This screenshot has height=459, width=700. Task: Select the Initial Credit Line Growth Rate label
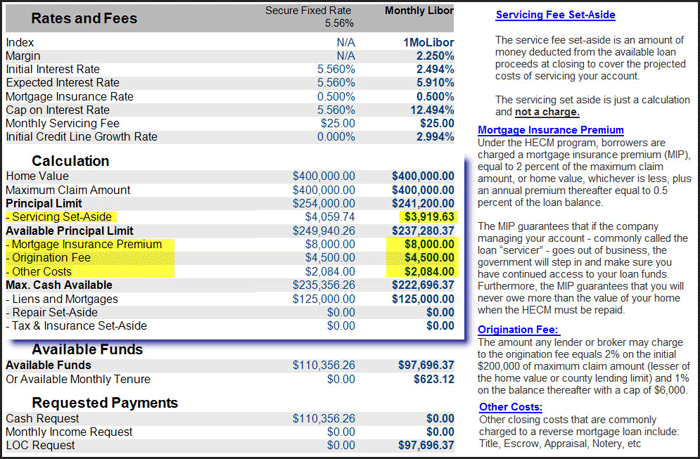point(82,137)
